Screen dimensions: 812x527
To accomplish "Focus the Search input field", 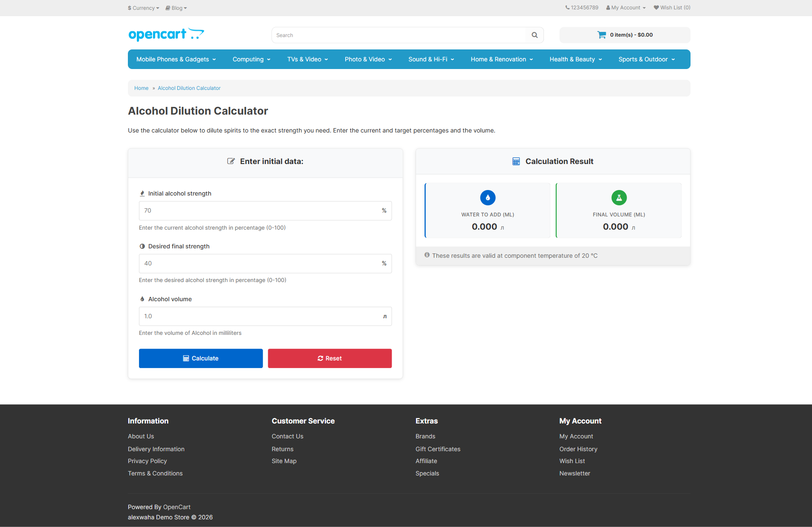I will coord(399,35).
